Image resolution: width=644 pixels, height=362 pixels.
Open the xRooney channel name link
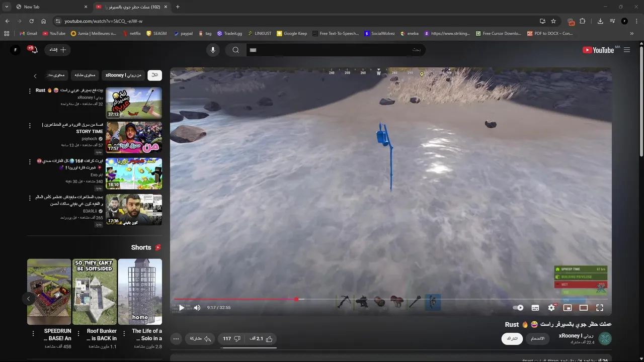tap(577, 335)
